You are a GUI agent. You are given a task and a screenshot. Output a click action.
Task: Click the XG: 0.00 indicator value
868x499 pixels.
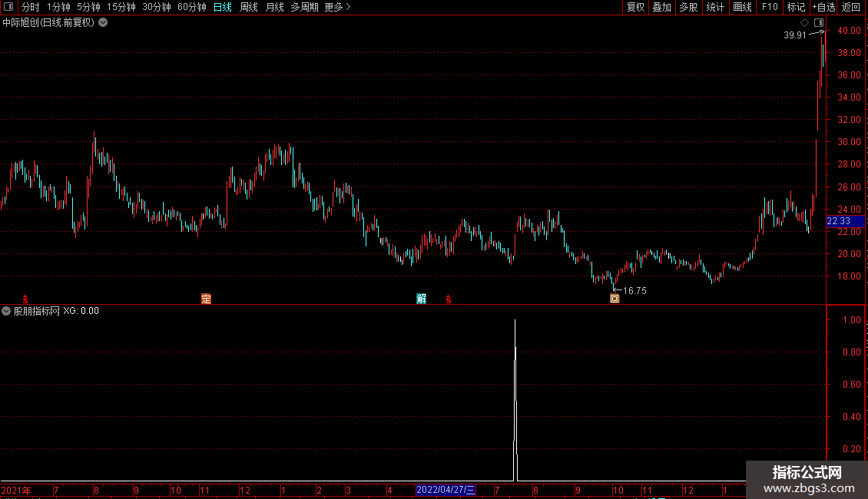tap(81, 311)
